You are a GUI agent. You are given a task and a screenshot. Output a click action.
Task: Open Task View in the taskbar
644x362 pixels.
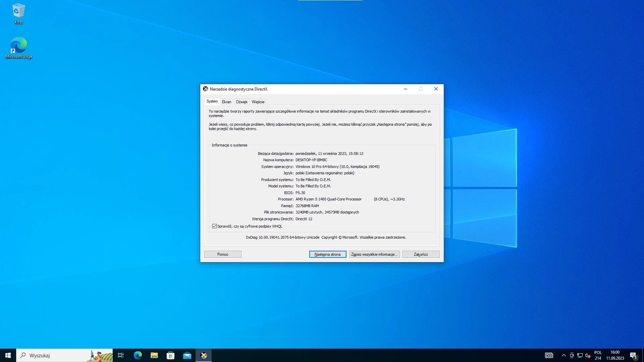(x=121, y=355)
